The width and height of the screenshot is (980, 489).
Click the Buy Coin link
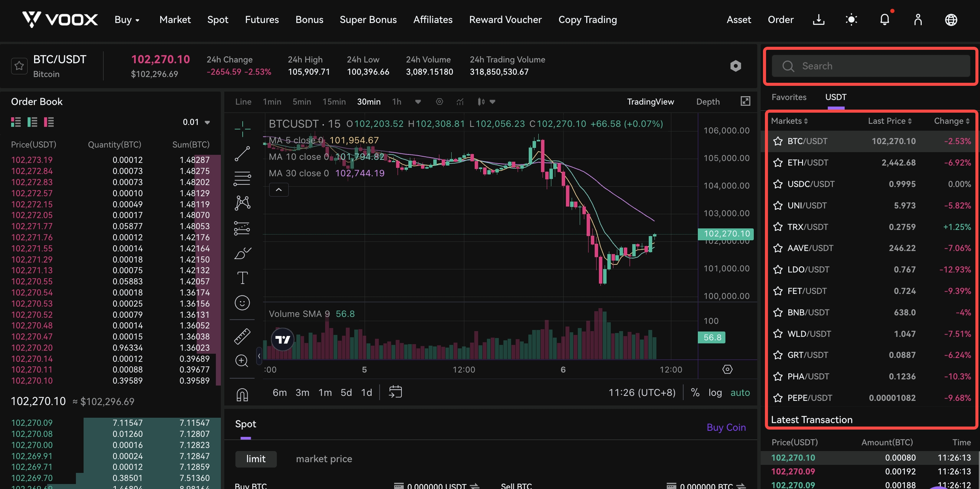coord(726,427)
